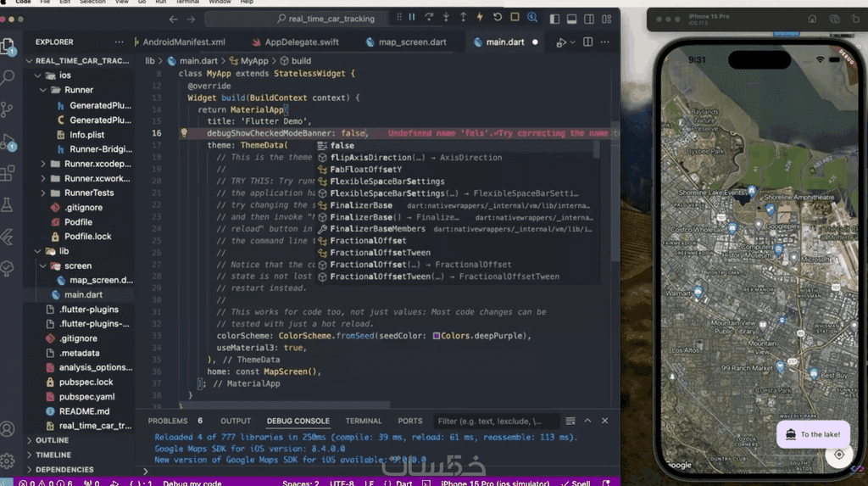Open the Extensions view in the activity bar
This screenshot has width=868, height=486.
coord(8,173)
